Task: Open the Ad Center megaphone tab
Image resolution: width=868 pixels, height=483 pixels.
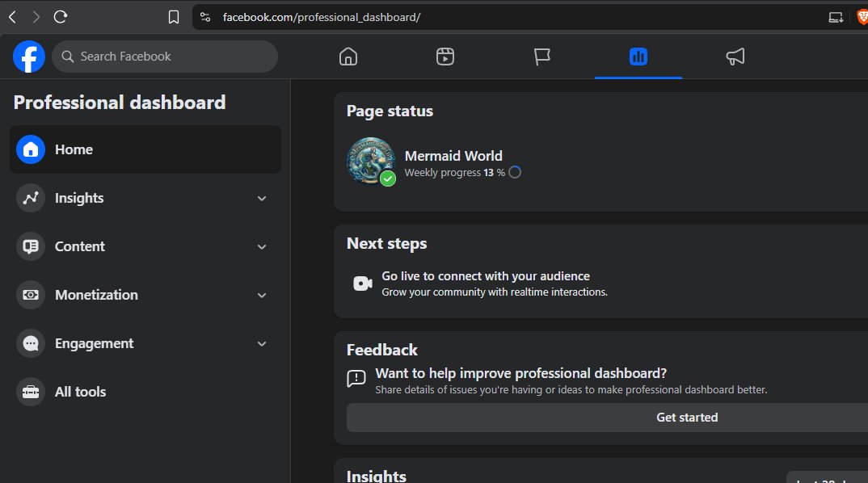Action: [x=735, y=57]
